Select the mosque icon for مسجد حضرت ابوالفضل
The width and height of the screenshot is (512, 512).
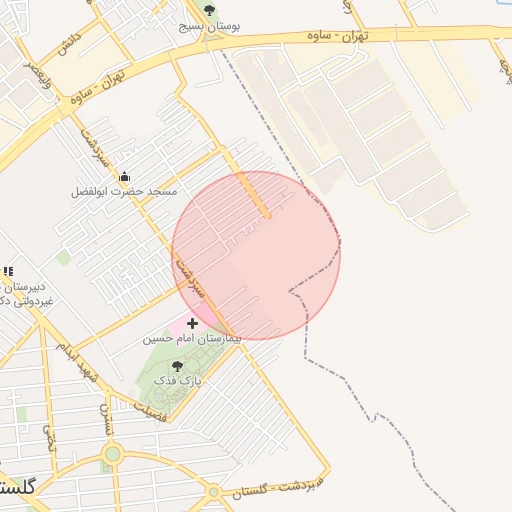(124, 176)
